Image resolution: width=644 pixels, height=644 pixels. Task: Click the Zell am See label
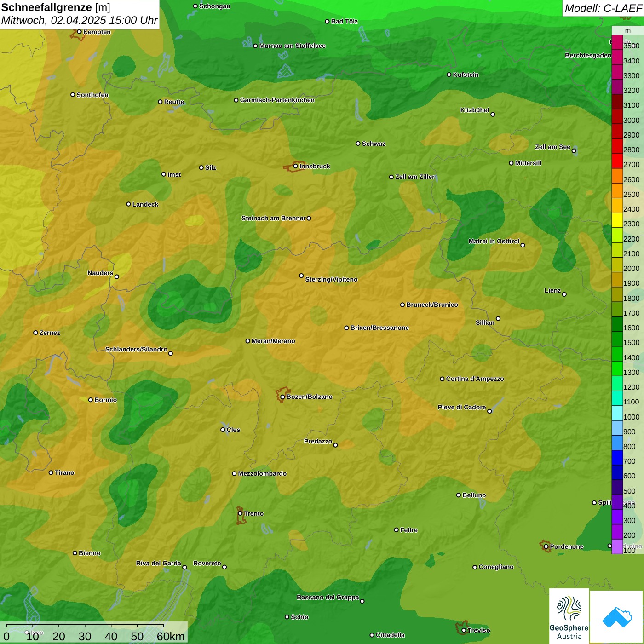tap(552, 147)
